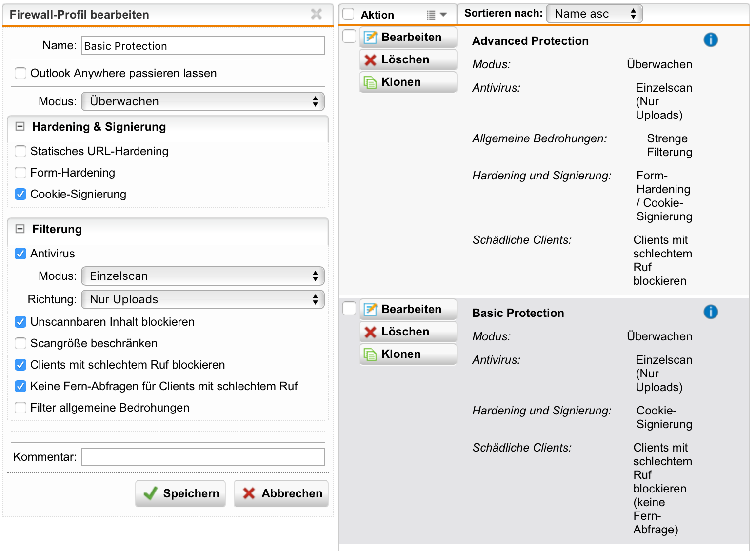The image size is (756, 551).
Task: Click the info icon for Advanced Protection
Action: click(x=710, y=40)
